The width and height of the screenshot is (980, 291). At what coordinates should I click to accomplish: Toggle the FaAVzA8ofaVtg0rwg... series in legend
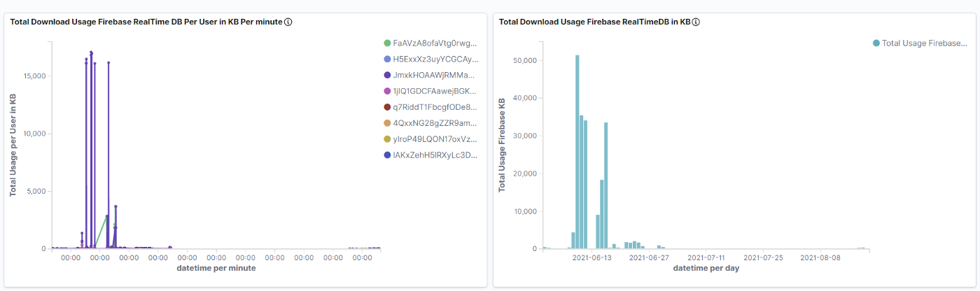435,43
